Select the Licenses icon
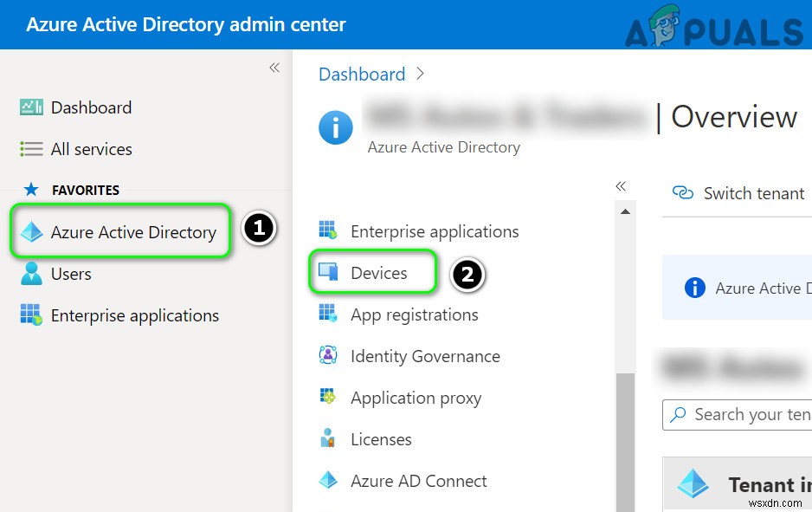This screenshot has height=512, width=812. (328, 439)
